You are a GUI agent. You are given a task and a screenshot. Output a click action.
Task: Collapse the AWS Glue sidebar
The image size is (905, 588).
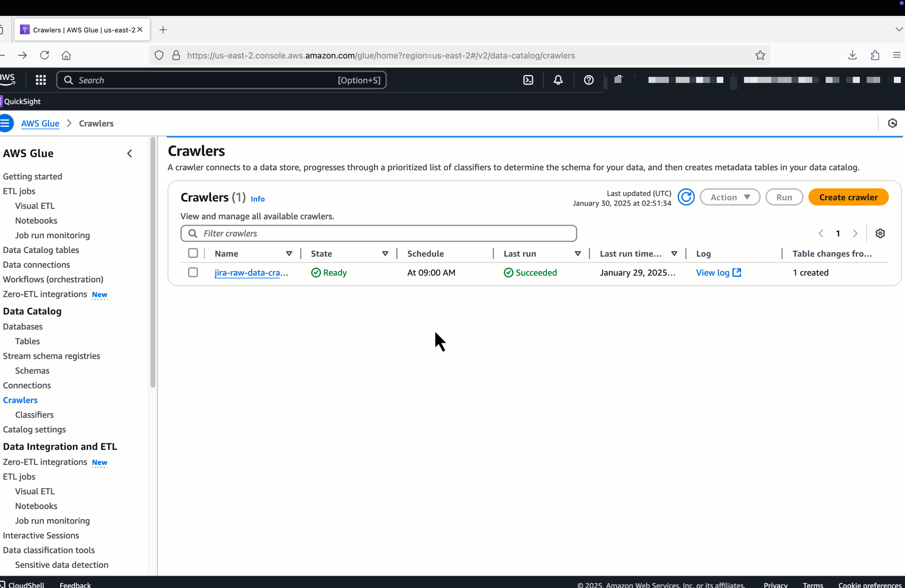coord(130,153)
